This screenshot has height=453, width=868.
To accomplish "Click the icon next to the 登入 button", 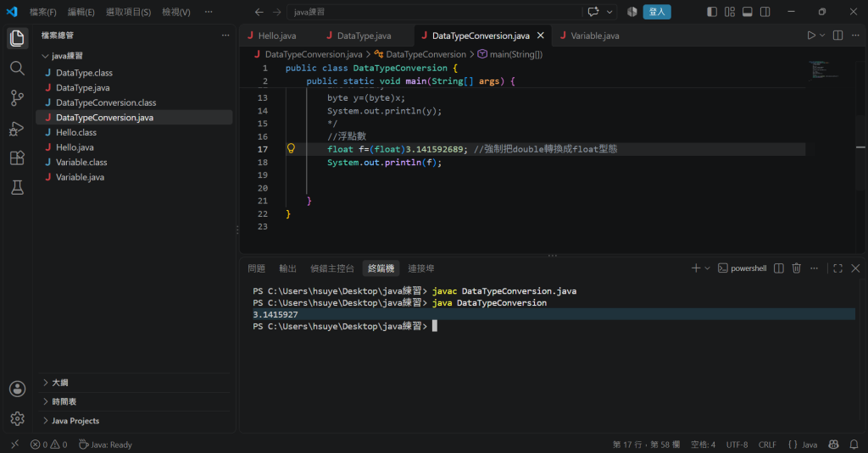I will coord(632,12).
